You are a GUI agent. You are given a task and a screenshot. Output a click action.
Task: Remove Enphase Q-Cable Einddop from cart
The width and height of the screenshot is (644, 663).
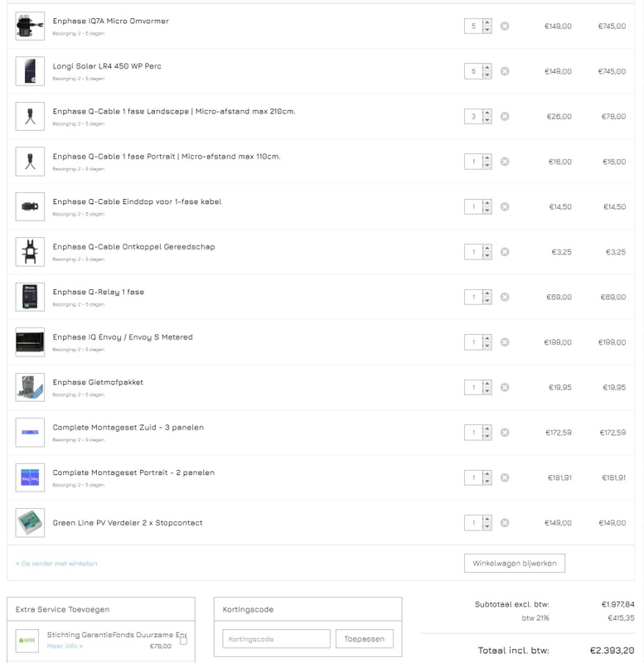[x=505, y=206]
